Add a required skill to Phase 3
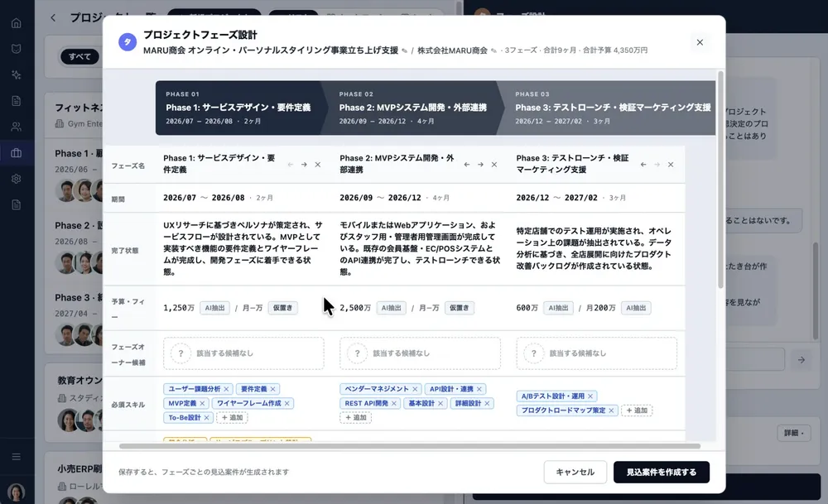 point(637,410)
